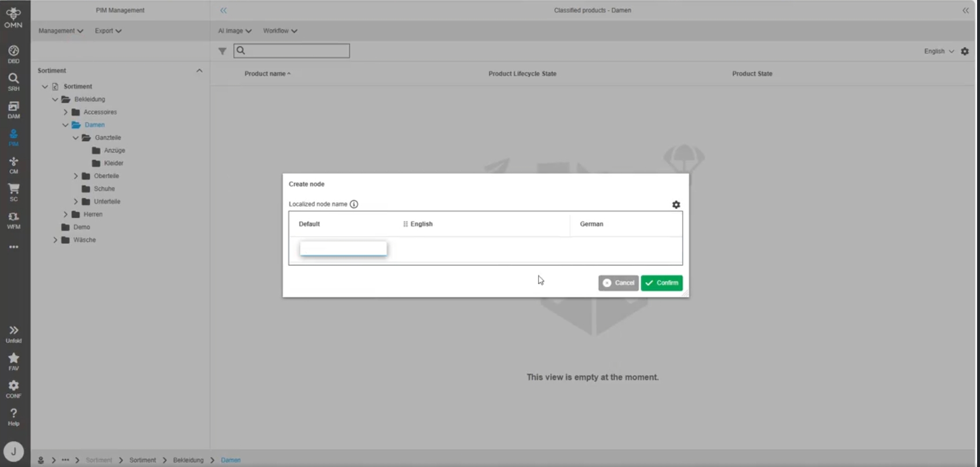This screenshot has height=467, width=980.
Task: Open the DAM module
Action: point(13,109)
